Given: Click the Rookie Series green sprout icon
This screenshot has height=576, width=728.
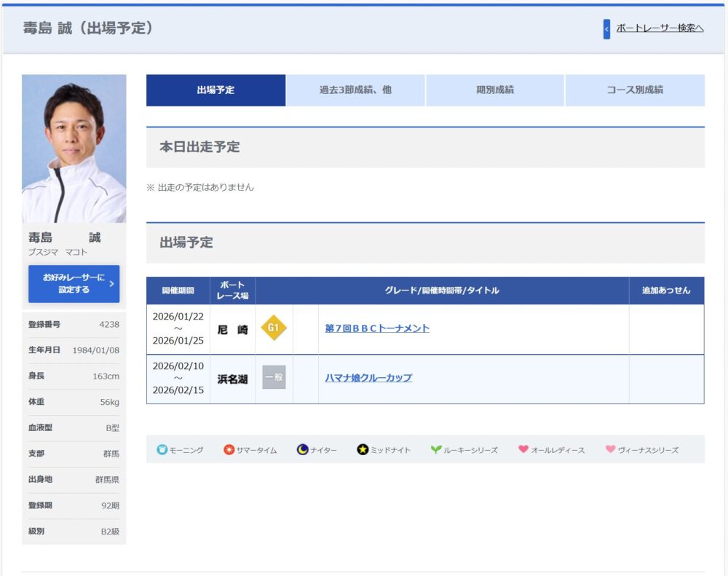Looking at the screenshot, I should click(435, 450).
